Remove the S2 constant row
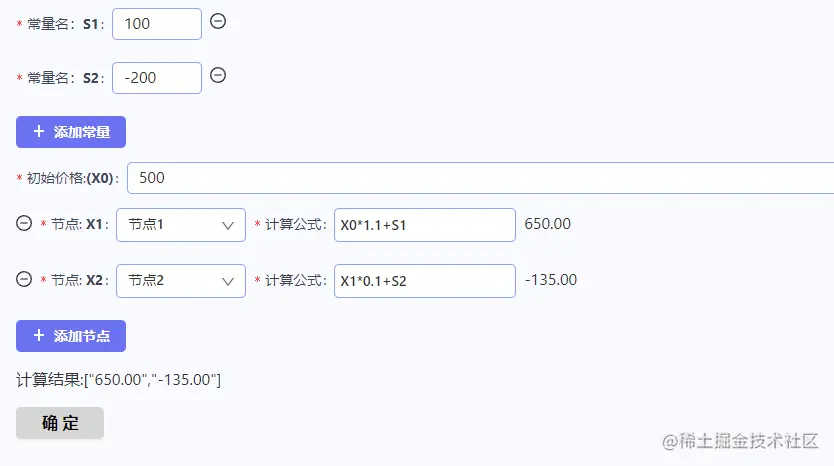The height and width of the screenshot is (466, 834). pos(218,75)
